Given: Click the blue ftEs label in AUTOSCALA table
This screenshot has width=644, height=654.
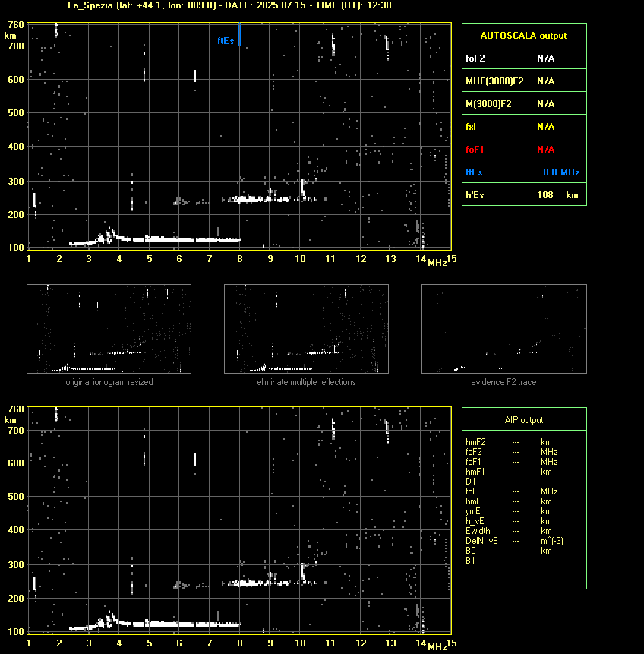Looking at the screenshot, I should coord(474,172).
